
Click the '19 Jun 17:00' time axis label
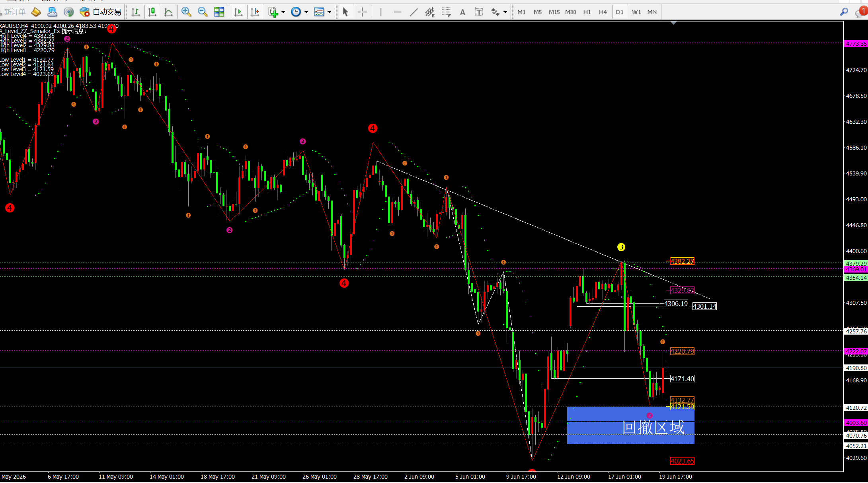[x=675, y=477]
